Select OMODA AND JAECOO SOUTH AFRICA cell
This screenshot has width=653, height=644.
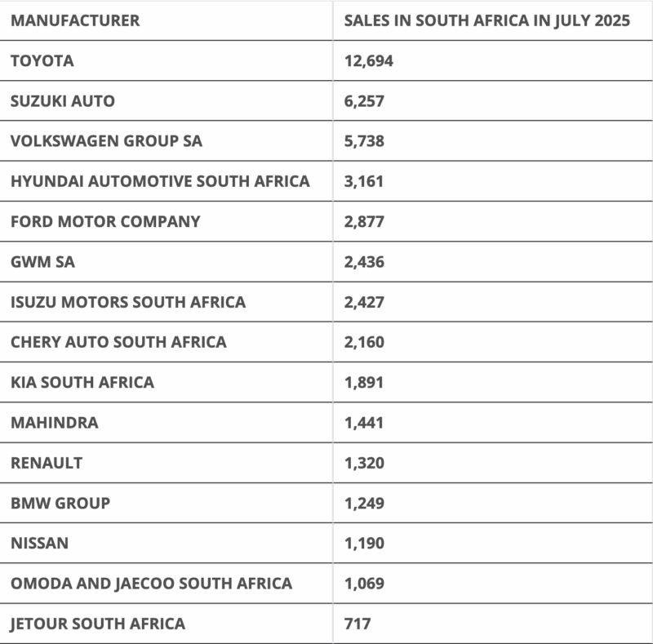pyautogui.click(x=151, y=584)
